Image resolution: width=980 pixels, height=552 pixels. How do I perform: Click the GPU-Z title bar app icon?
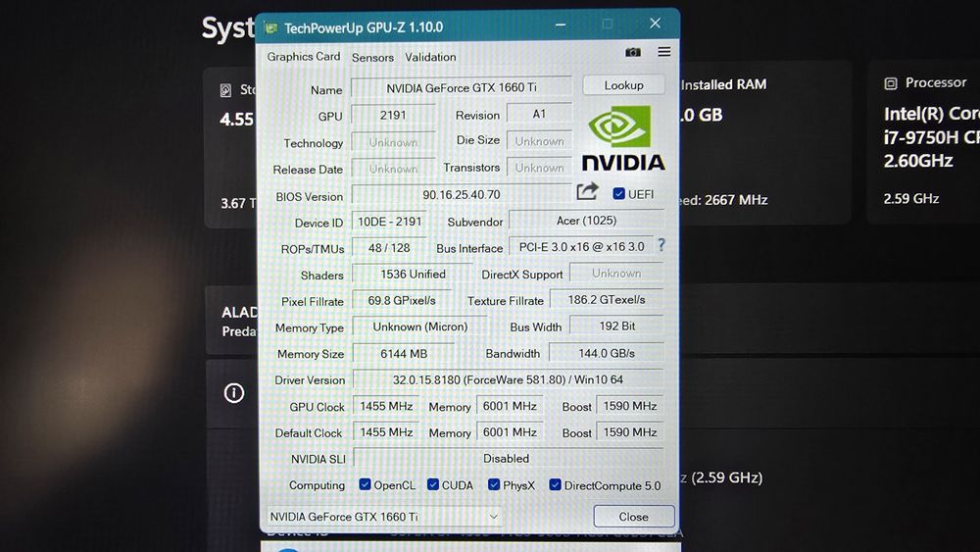[270, 27]
